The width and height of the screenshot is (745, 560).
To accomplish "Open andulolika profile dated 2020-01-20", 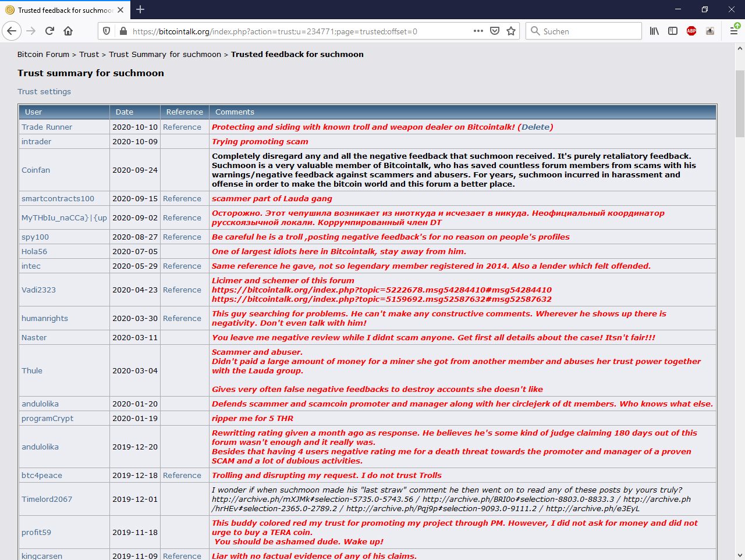I will point(40,404).
